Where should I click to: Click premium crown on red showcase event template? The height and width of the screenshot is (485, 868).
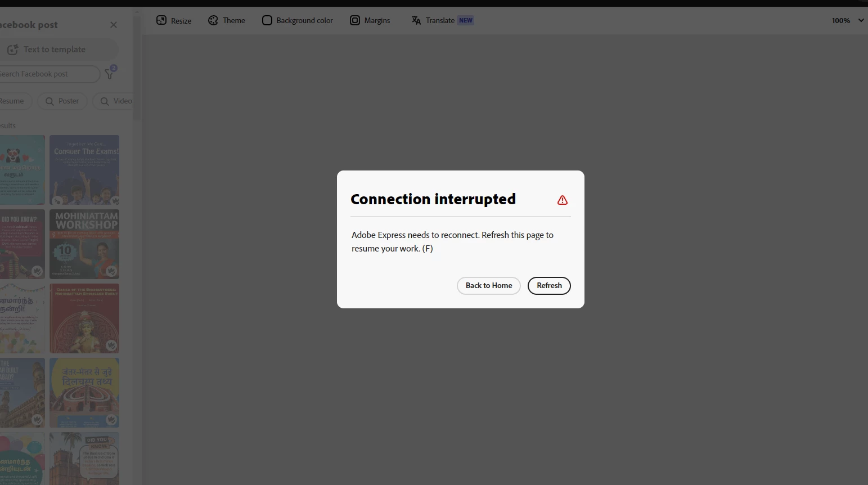click(111, 345)
